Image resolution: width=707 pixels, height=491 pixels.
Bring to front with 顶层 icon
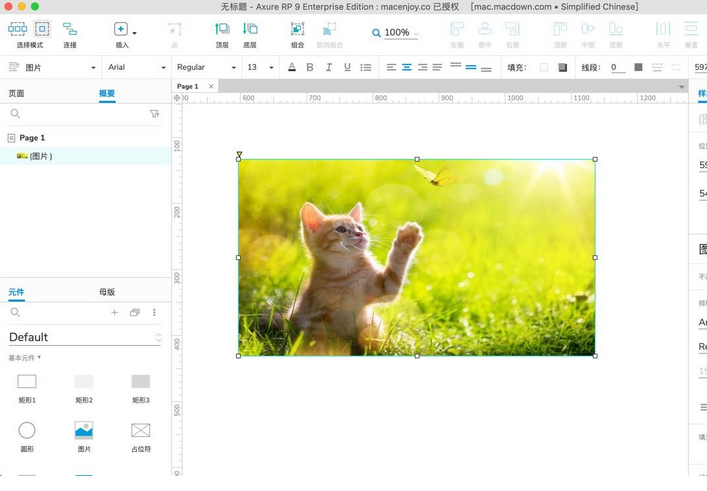pos(222,29)
